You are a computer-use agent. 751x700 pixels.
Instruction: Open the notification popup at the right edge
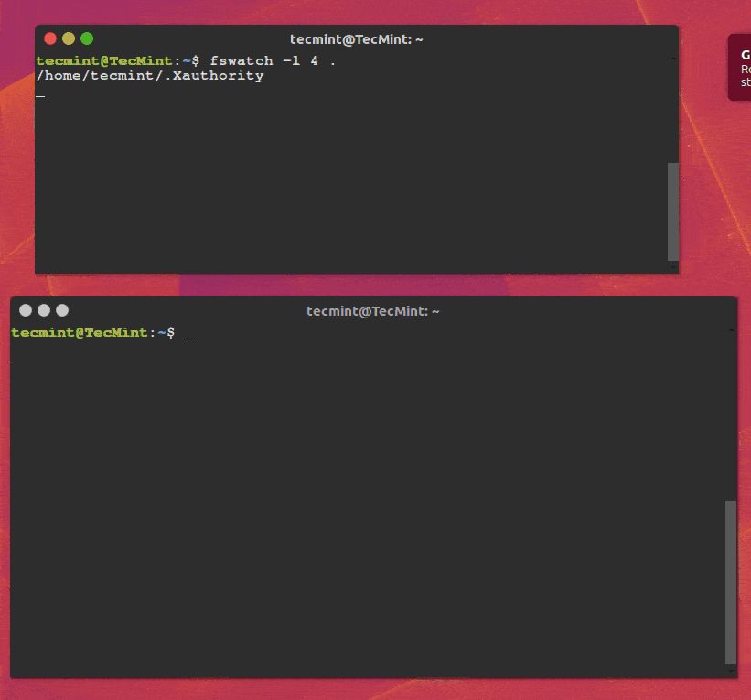[x=743, y=67]
